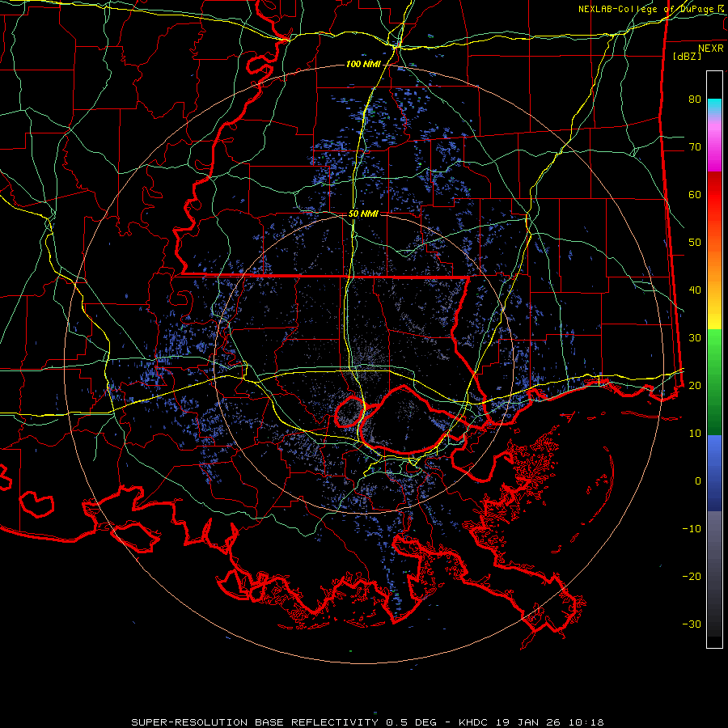This screenshot has height=728, width=728.
Task: Click the 70 value on the dBZ scale
Action: tap(695, 147)
